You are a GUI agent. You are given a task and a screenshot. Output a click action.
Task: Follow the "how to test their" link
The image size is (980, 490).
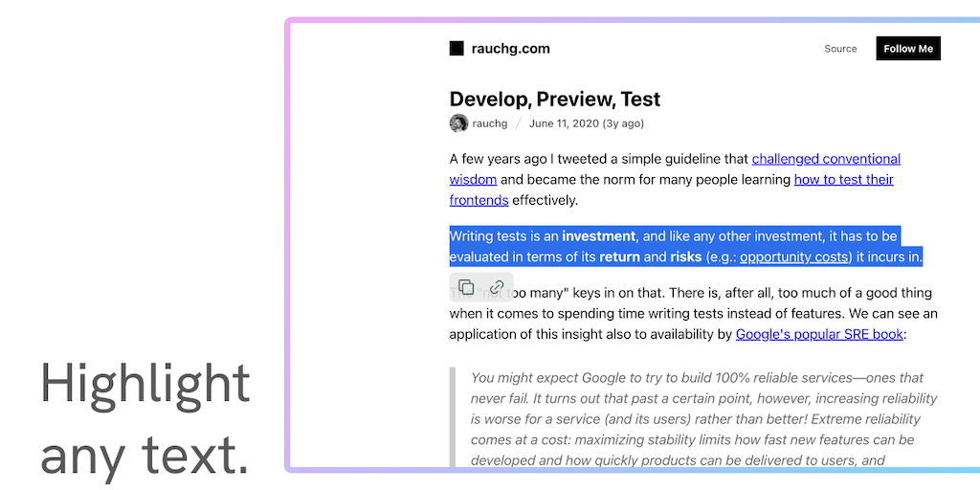click(843, 179)
